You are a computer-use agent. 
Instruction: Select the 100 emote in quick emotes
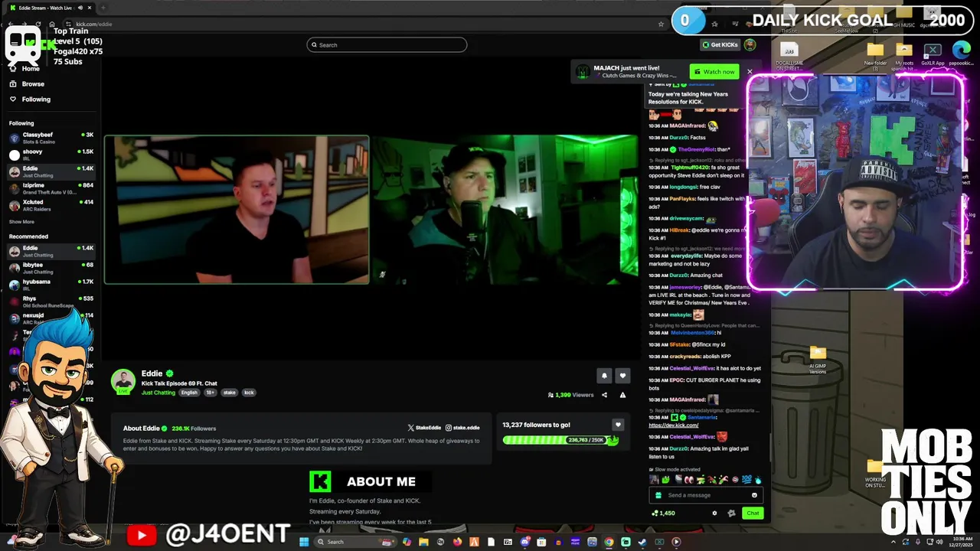pos(747,479)
